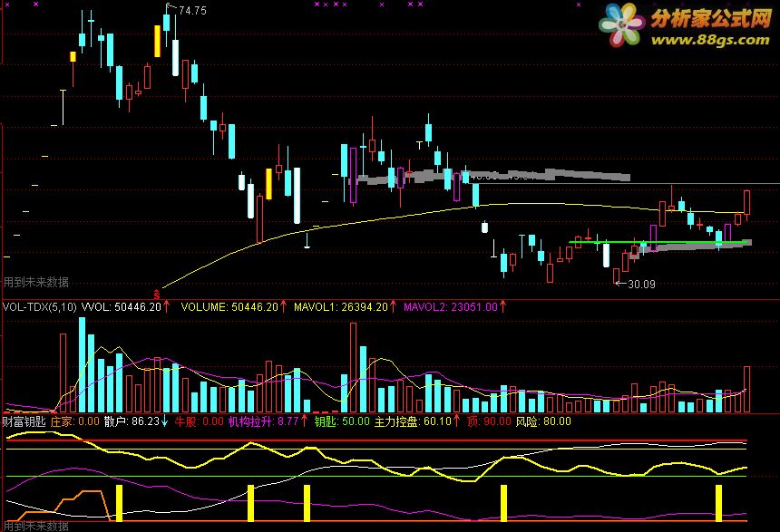Click 用到未来数据 notice in 财富钥匙 panel
Viewport: 780px width, 532px height.
(x=35, y=526)
